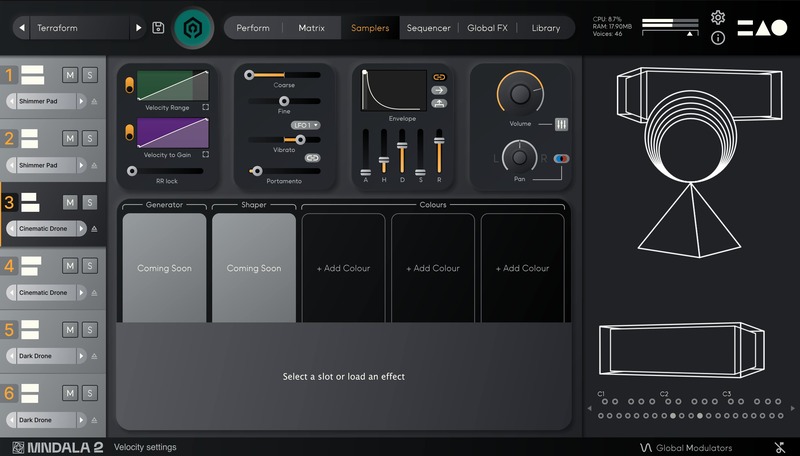Open the LFO 1 dropdown
The width and height of the screenshot is (800, 456).
point(306,125)
